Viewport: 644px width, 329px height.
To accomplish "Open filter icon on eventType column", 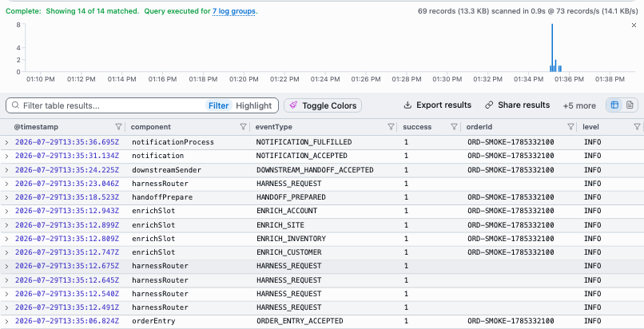I will point(391,127).
